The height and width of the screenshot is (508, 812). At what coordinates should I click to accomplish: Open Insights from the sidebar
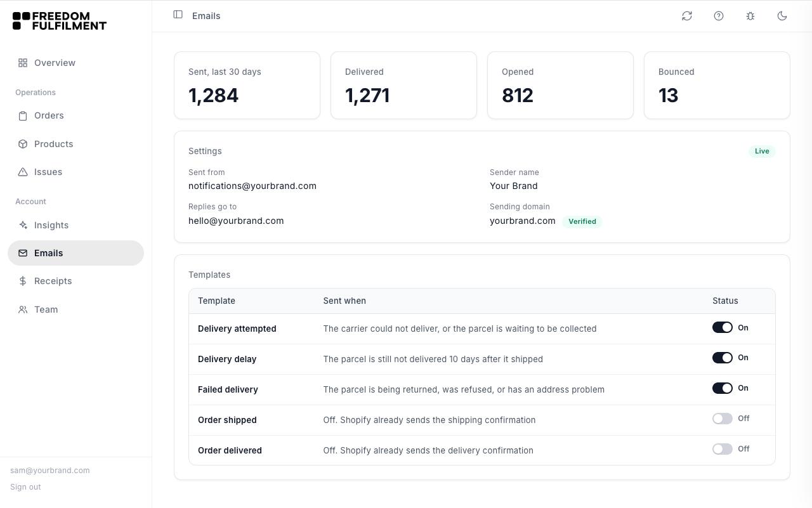pyautogui.click(x=75, y=225)
